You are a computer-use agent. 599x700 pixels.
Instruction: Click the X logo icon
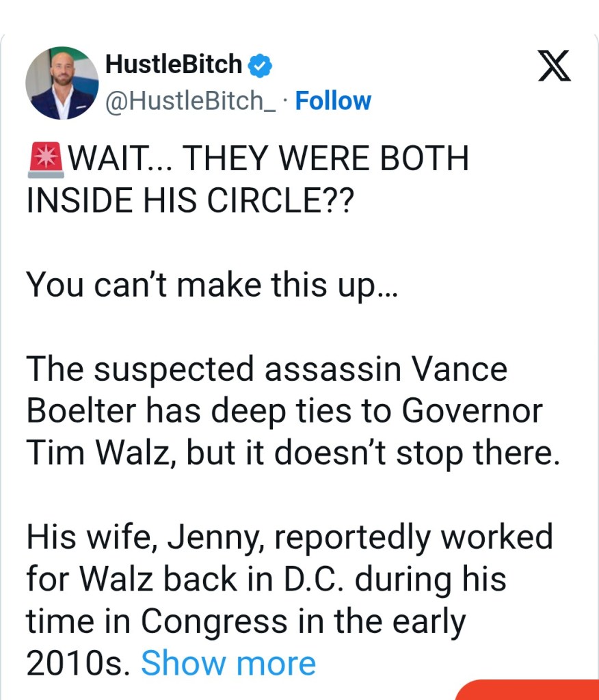coord(554,66)
